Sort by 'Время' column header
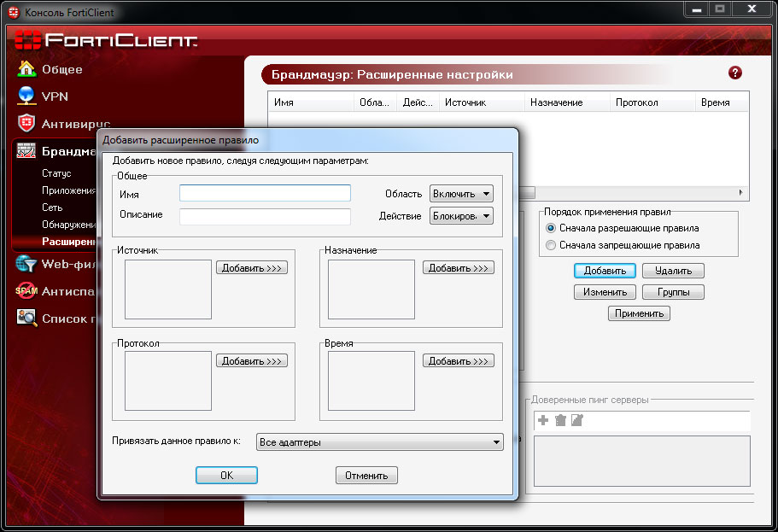This screenshot has width=778, height=532. 722,102
